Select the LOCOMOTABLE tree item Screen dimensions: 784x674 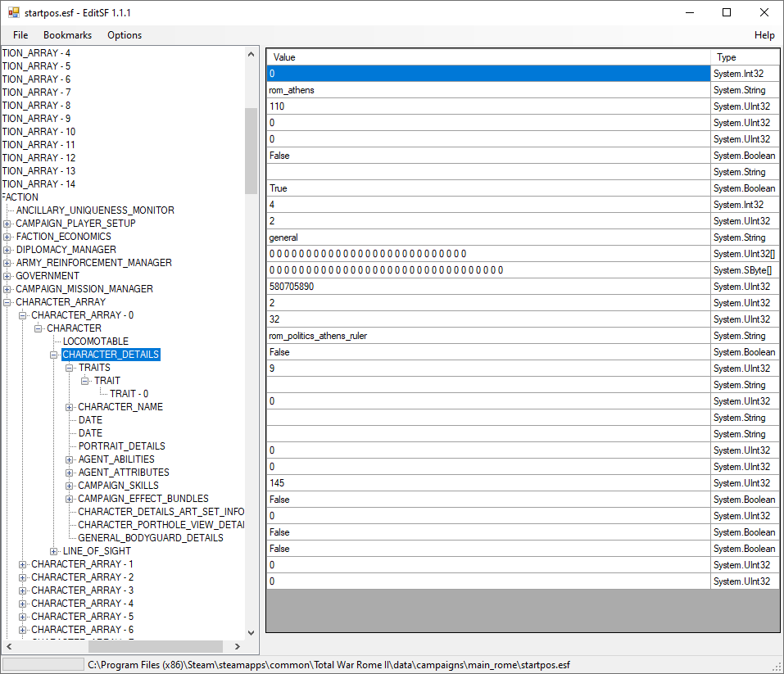tap(96, 342)
